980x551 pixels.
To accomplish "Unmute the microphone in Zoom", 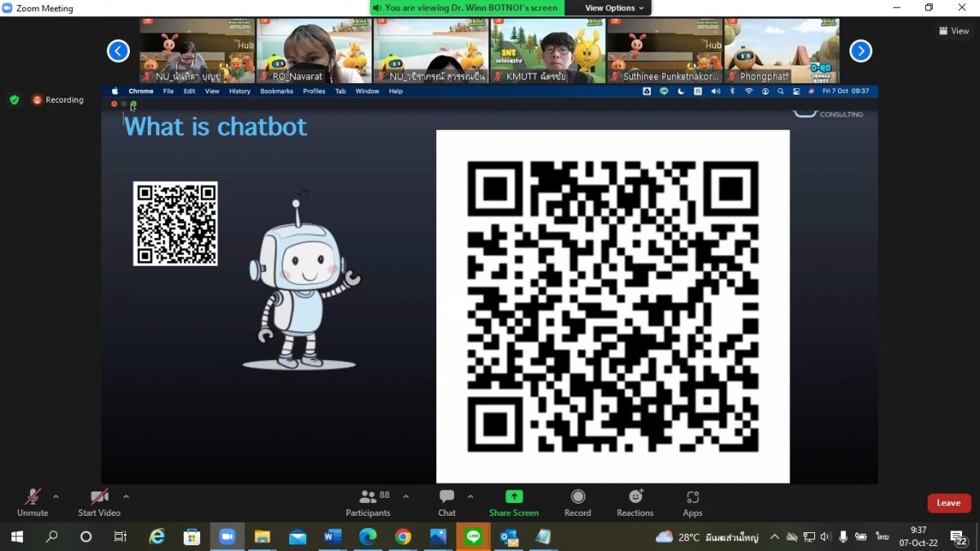I will 33,502.
